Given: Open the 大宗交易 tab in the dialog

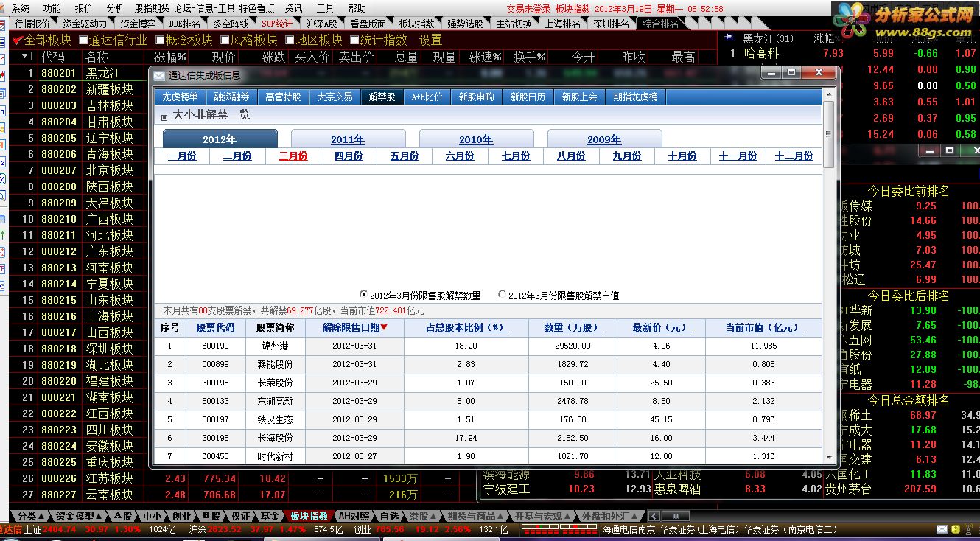Looking at the screenshot, I should point(335,97).
